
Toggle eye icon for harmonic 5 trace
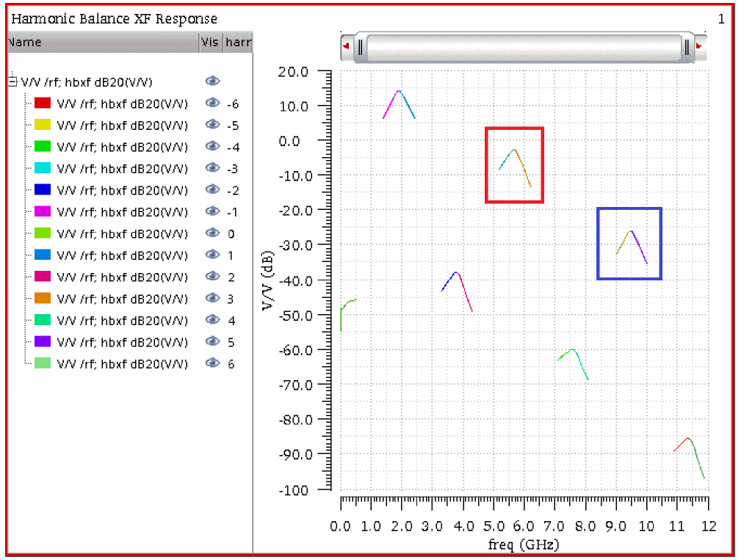coord(212,341)
